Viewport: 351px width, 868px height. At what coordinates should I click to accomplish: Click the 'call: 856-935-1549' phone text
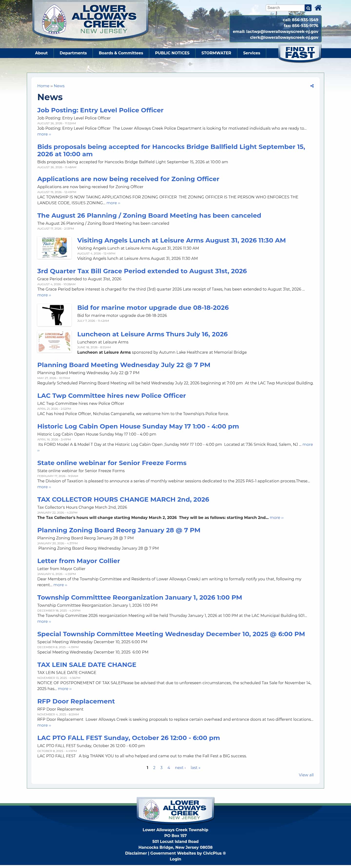point(301,20)
